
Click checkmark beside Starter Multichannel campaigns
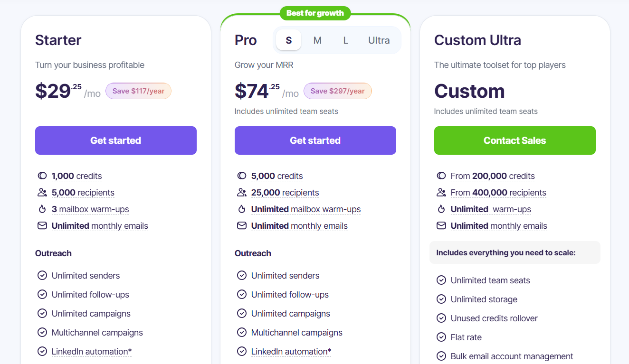point(42,333)
